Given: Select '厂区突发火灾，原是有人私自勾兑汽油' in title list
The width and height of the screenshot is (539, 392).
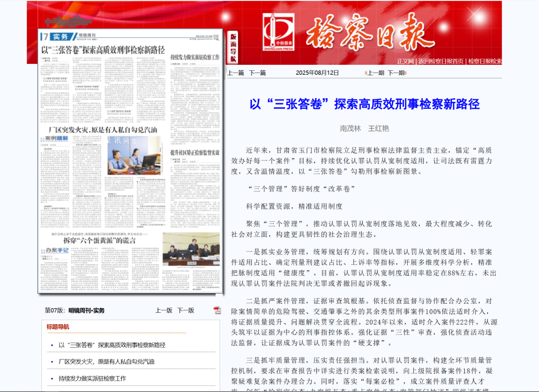Looking at the screenshot, I should [x=106, y=362].
